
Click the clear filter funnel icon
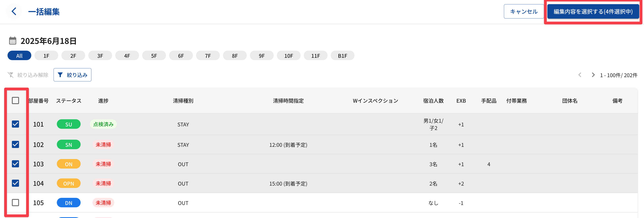10,75
